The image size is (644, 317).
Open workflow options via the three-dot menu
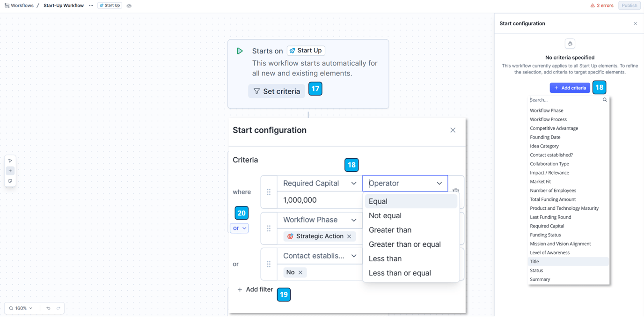click(x=91, y=5)
